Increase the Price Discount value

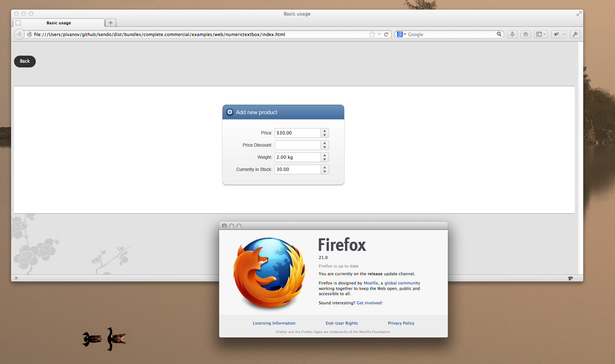coord(325,143)
